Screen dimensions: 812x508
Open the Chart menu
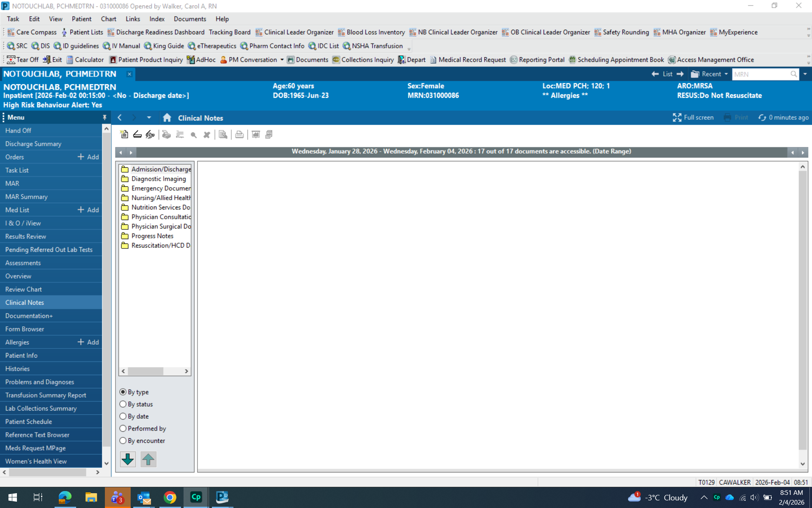click(x=108, y=19)
